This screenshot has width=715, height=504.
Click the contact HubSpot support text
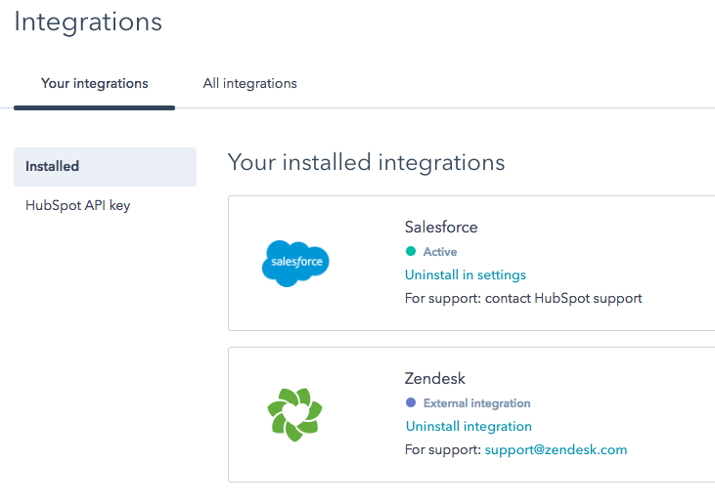click(x=563, y=298)
